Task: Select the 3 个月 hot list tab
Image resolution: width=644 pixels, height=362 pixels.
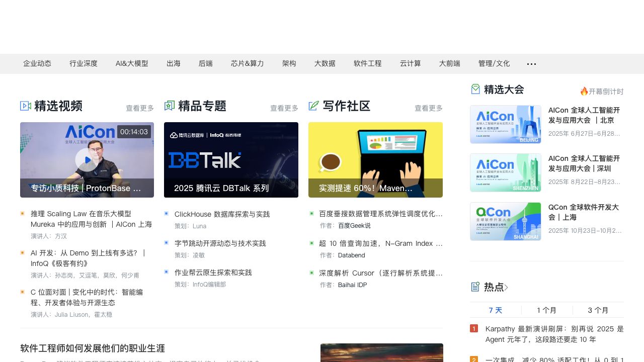Action: 598,310
